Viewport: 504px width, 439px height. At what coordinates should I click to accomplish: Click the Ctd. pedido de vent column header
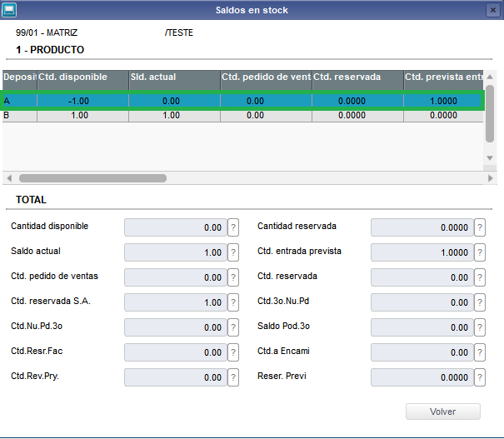coord(266,80)
